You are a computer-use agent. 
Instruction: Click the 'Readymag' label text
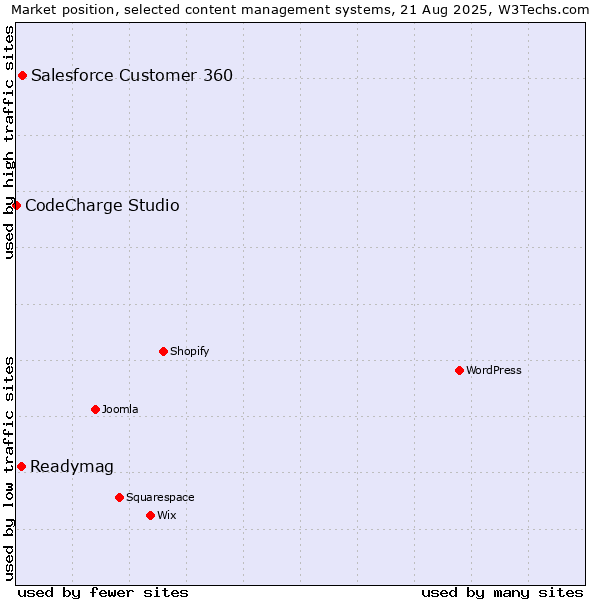tap(72, 467)
